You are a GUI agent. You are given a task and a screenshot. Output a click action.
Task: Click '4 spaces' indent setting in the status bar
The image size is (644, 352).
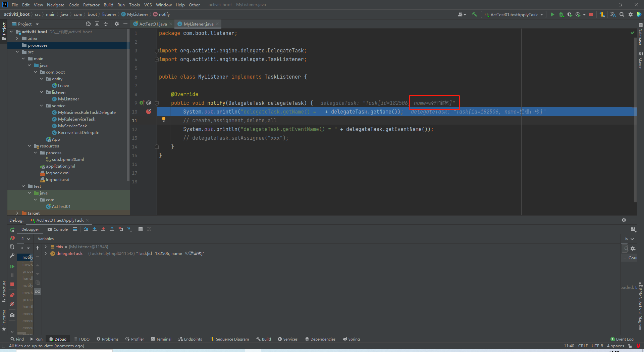615,346
